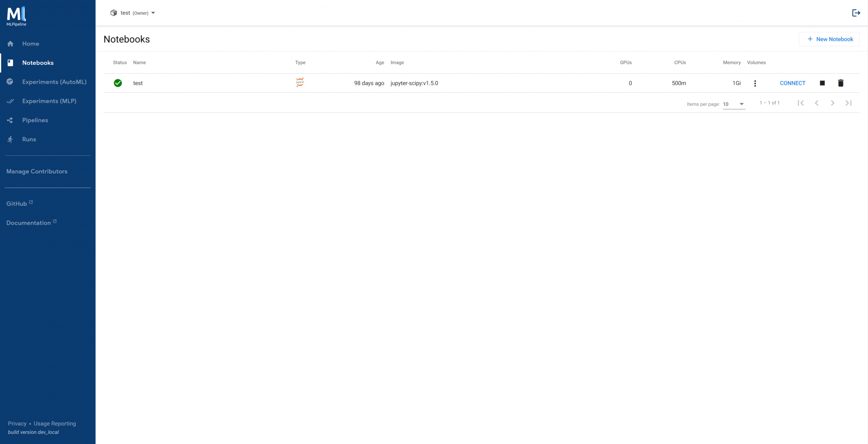Open the volumes three-dot menu for test notebook
Viewport: 868px width, 444px height.
coord(755,83)
